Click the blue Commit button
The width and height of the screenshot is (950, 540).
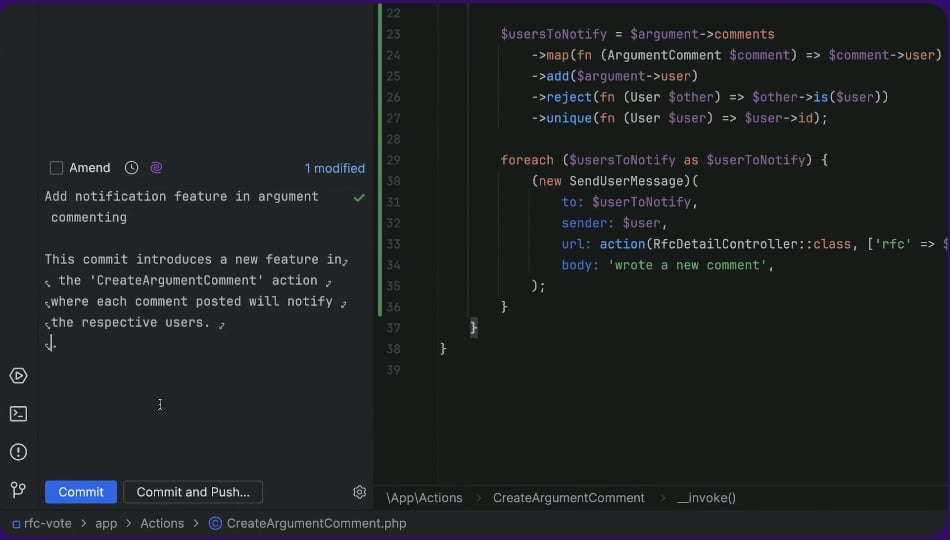81,492
